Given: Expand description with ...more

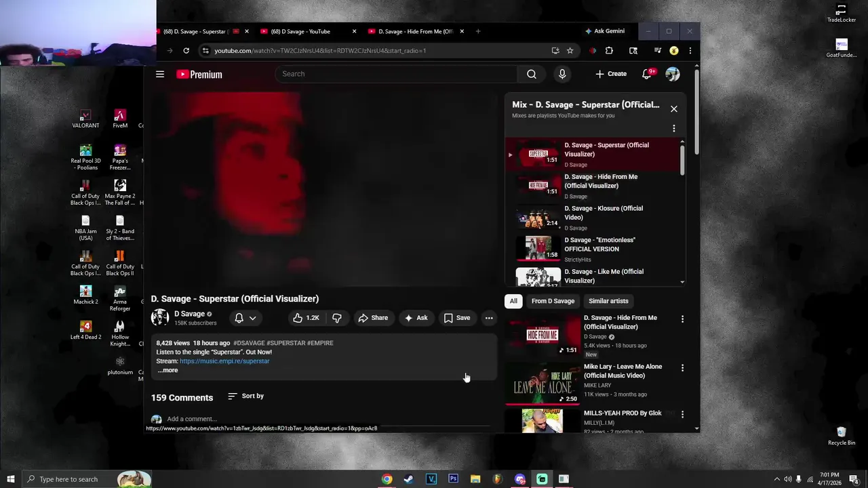Looking at the screenshot, I should point(167,371).
